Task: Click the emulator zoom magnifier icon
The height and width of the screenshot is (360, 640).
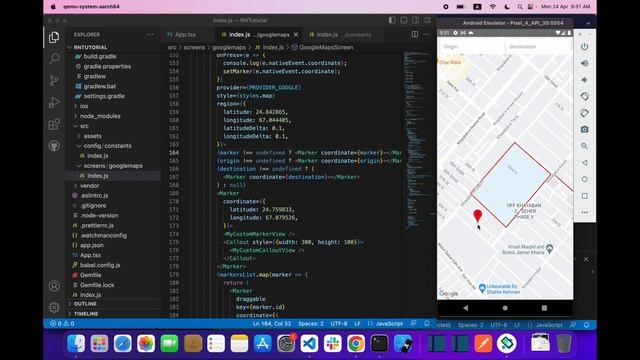Action: coord(584,146)
